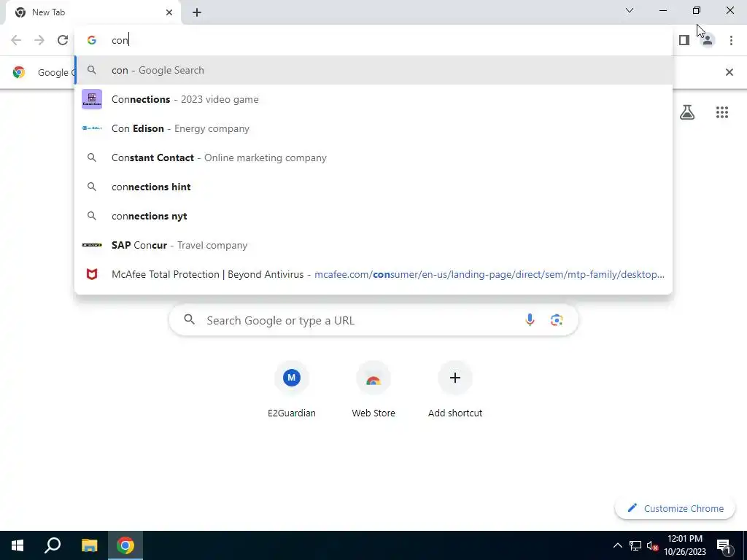Screen dimensions: 747x560
Task: Click Chrome icon in taskbar
Action: tap(125, 545)
